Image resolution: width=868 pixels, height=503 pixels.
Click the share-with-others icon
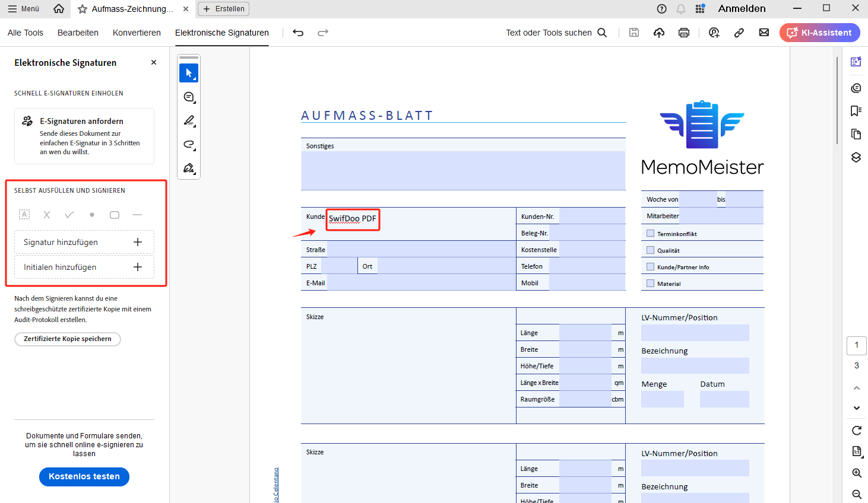click(x=714, y=33)
